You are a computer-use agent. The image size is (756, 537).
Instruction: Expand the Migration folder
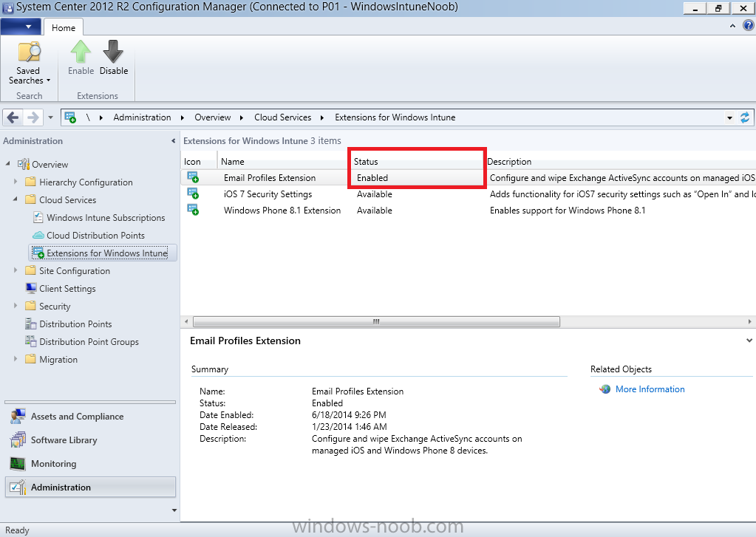pyautogui.click(x=16, y=359)
